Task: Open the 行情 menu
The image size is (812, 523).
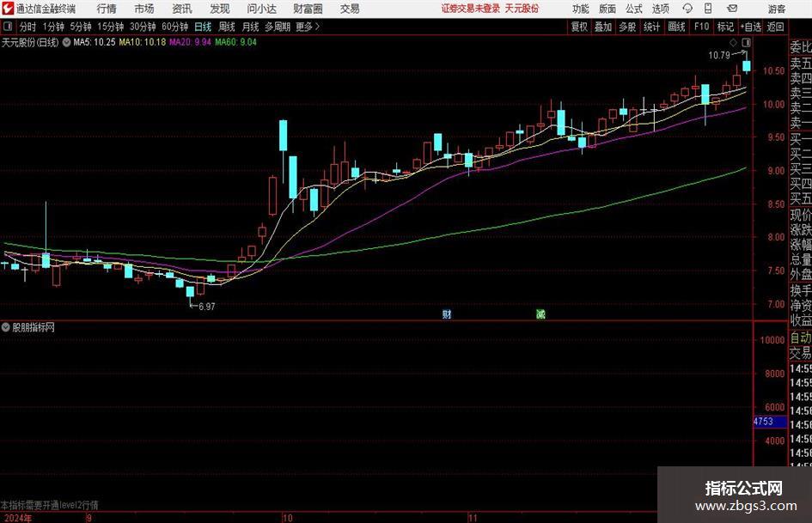Action: click(x=107, y=9)
